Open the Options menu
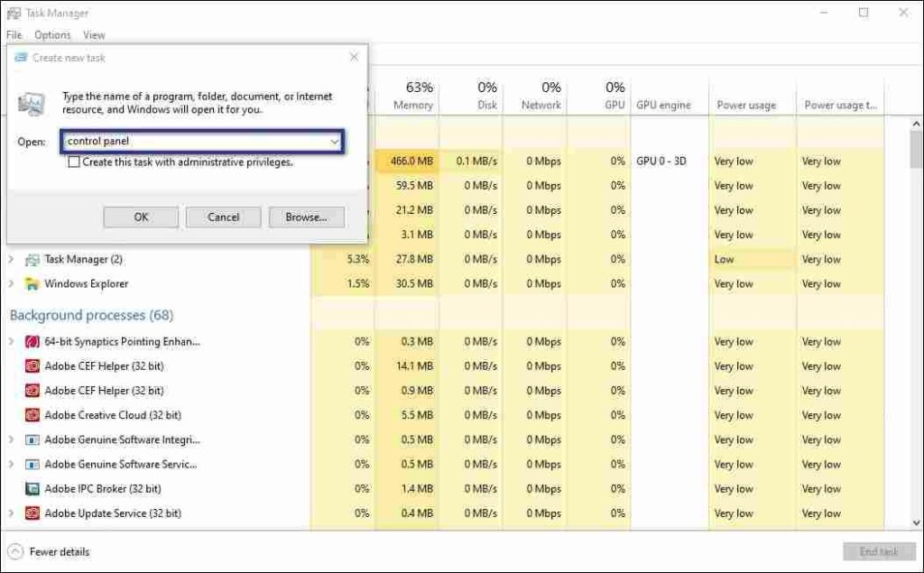 [51, 34]
